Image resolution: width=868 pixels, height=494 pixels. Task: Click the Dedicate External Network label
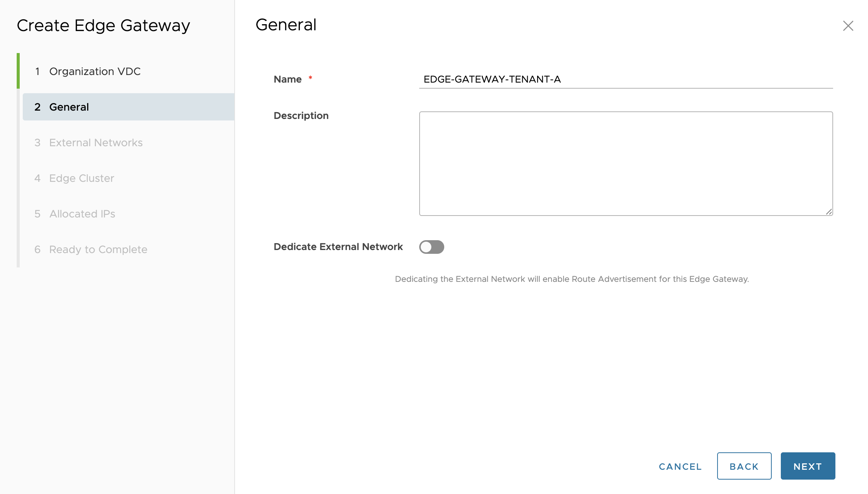click(x=338, y=247)
